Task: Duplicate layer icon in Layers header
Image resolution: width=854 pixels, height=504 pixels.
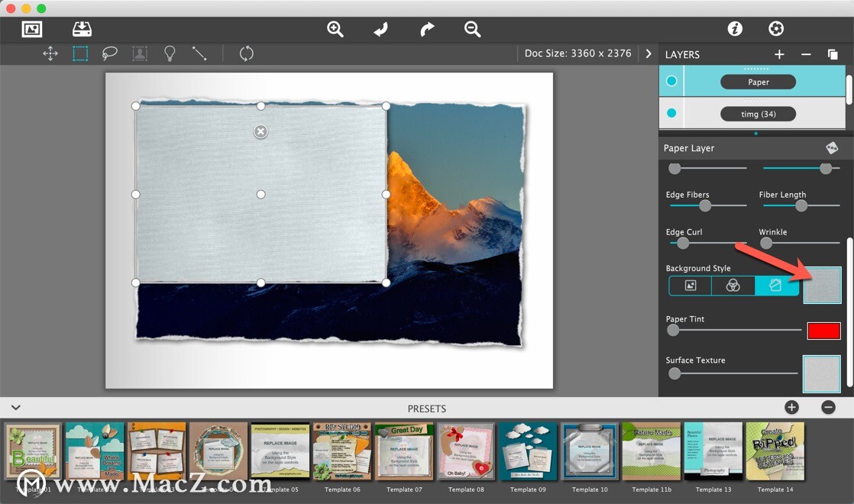Action: tap(832, 54)
